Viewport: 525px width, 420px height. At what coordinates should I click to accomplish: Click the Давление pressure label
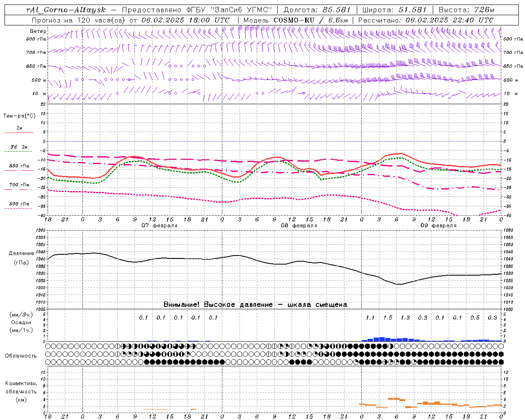(x=21, y=253)
